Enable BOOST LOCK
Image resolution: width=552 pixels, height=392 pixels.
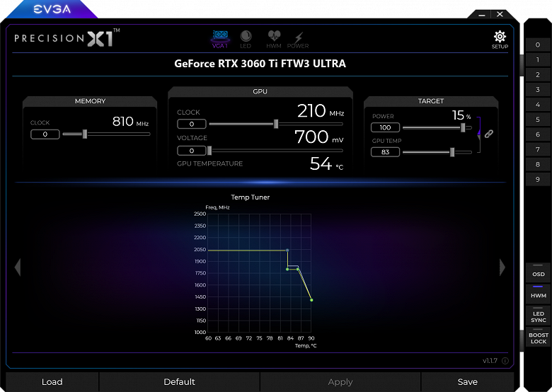coord(539,337)
